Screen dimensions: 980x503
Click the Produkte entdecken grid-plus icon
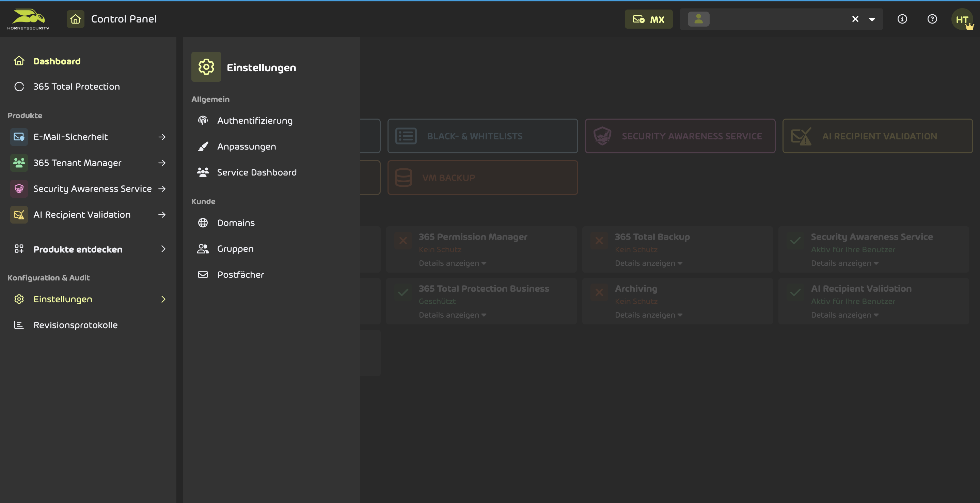[19, 249]
